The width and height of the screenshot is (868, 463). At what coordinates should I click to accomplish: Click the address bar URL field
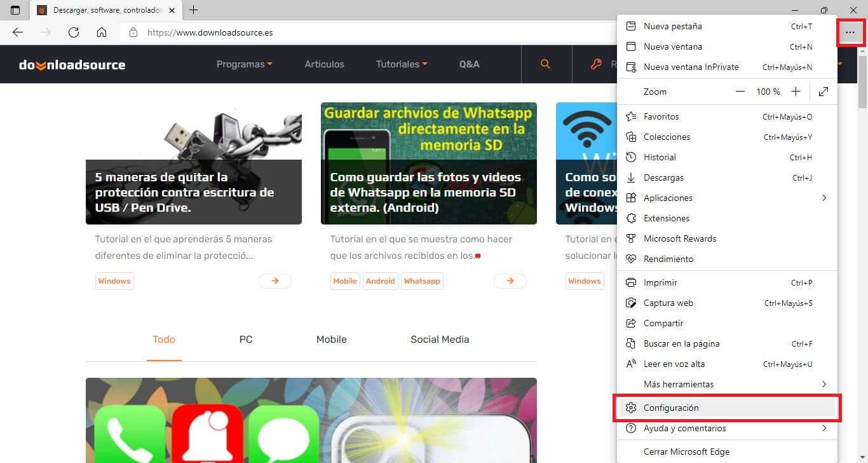click(x=369, y=32)
